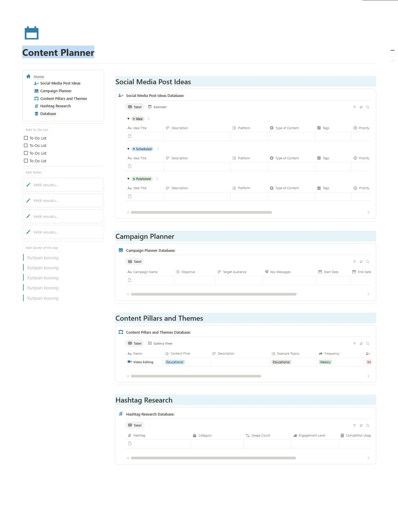Open the empty page icon in Hashtag Research row
The height and width of the screenshot is (532, 398).
click(x=130, y=443)
